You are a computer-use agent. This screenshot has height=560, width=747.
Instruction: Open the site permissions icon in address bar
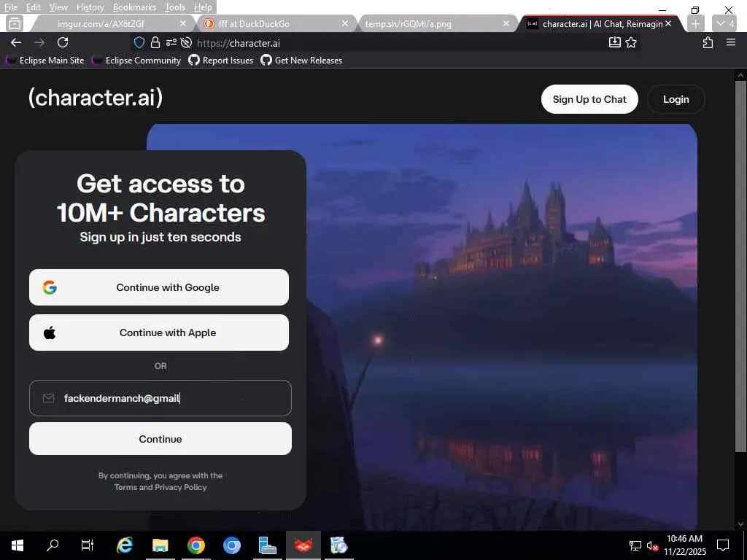171,43
